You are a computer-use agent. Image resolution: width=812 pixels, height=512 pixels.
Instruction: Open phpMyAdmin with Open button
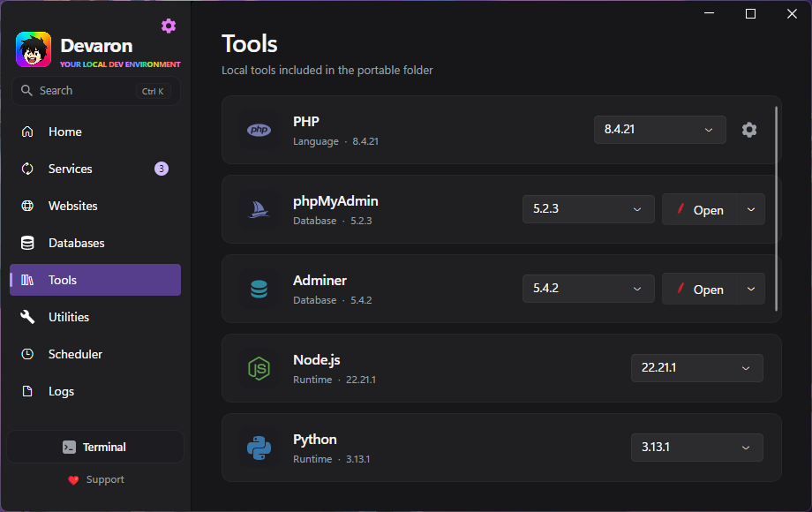point(700,209)
